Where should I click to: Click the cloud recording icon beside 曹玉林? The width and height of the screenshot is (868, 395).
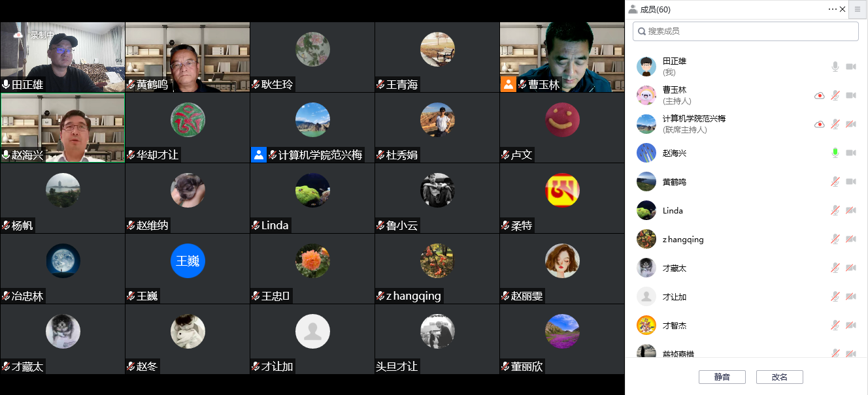tap(819, 95)
